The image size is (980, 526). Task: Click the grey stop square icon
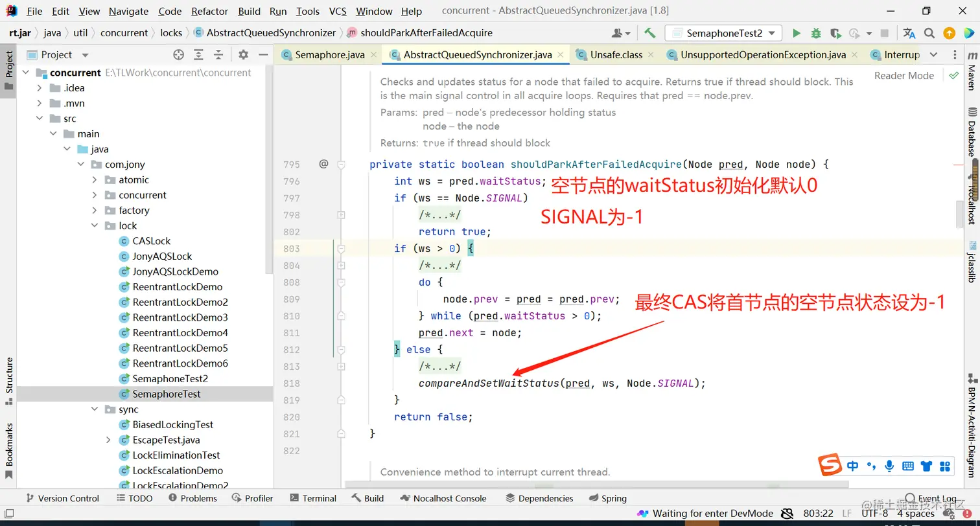884,33
